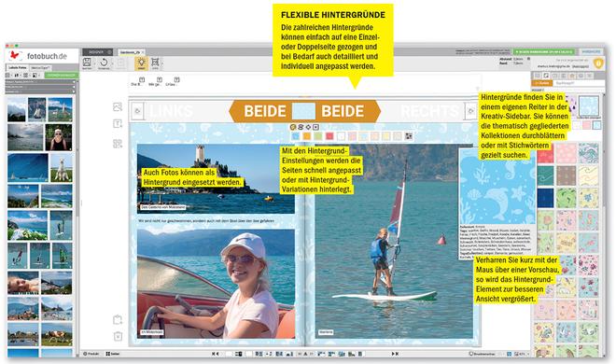Screen dimensions: 616x364
Task: Click the red butterfly fotobuch.de logo
Action: coord(16,55)
